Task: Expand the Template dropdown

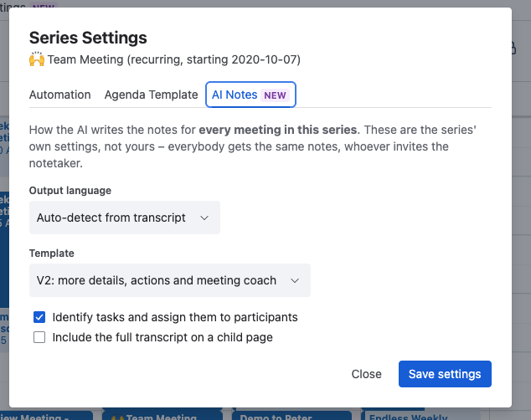Action: [170, 280]
